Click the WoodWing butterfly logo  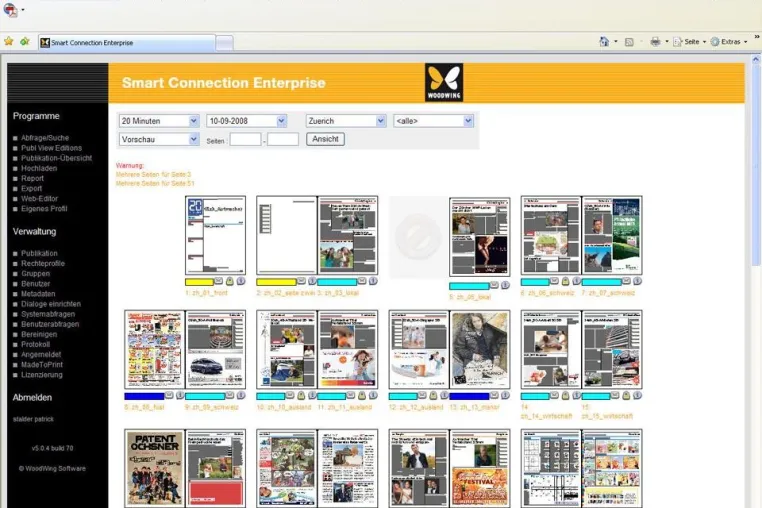(444, 82)
